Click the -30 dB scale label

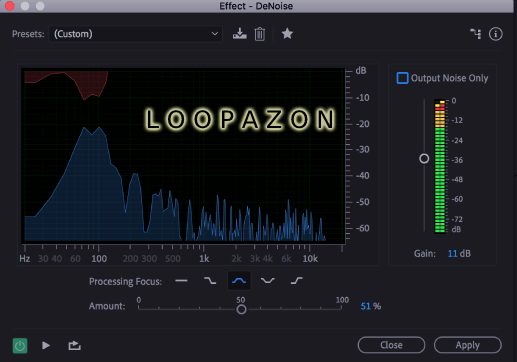click(362, 149)
